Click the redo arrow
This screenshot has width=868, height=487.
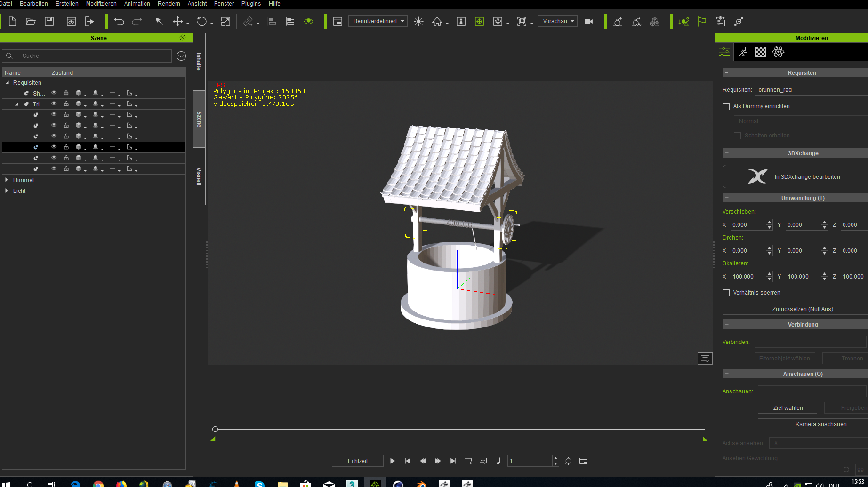point(137,21)
